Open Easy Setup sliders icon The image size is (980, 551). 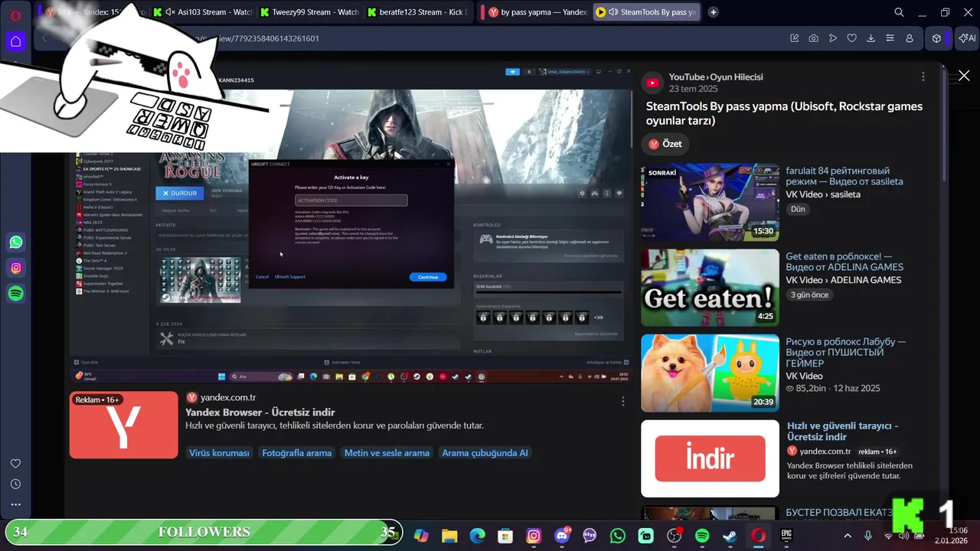[x=890, y=38]
